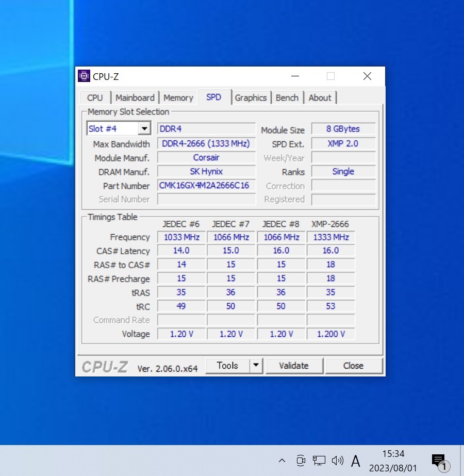
Task: Click the Single ranks value
Action: click(343, 171)
